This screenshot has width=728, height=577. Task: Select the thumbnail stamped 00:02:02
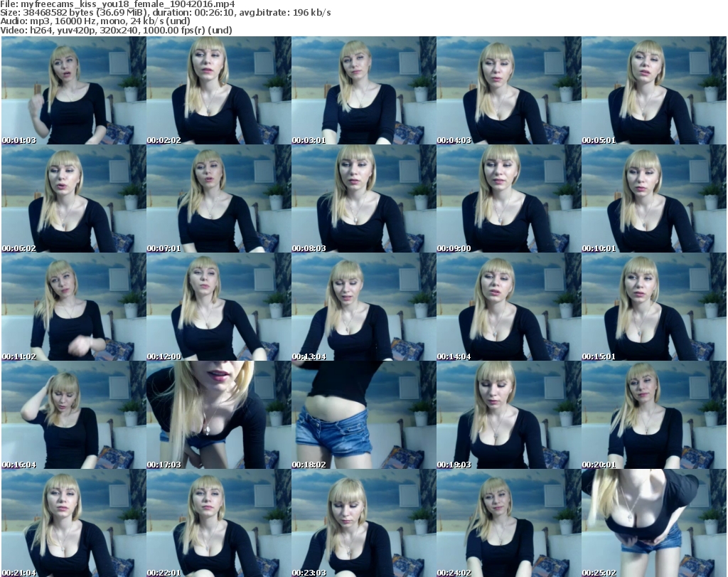[219, 90]
